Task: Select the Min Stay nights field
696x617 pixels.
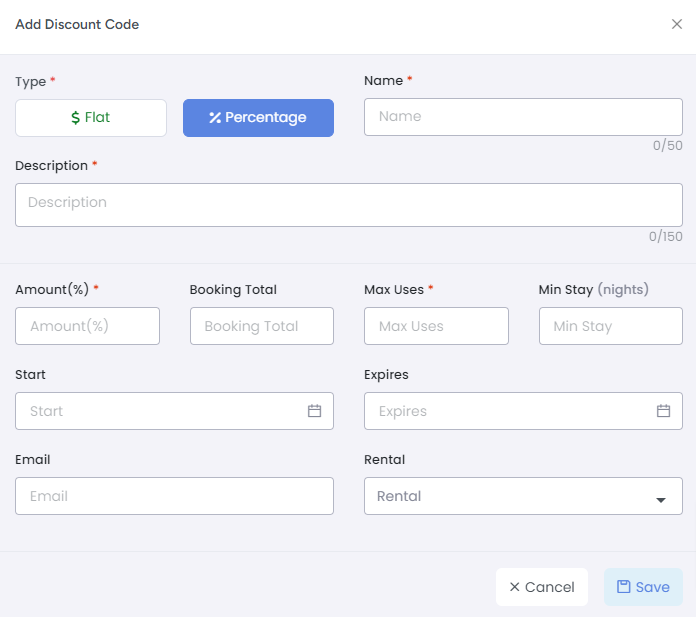Action: [x=611, y=326]
